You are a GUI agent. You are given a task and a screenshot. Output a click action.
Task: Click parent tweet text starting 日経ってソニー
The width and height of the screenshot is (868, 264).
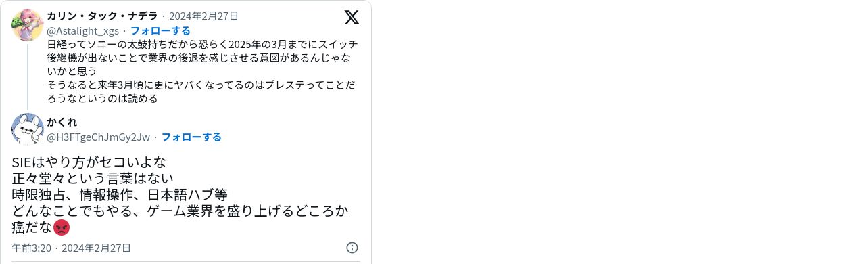pyautogui.click(x=202, y=58)
